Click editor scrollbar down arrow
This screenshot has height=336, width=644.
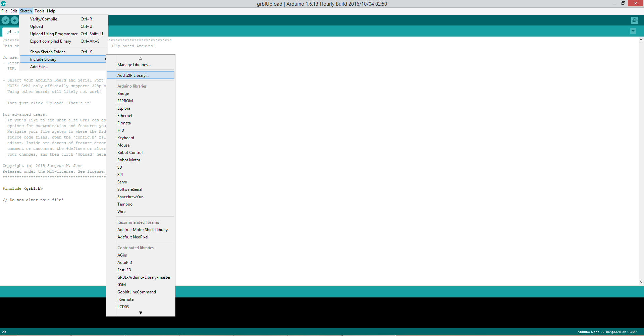641,282
